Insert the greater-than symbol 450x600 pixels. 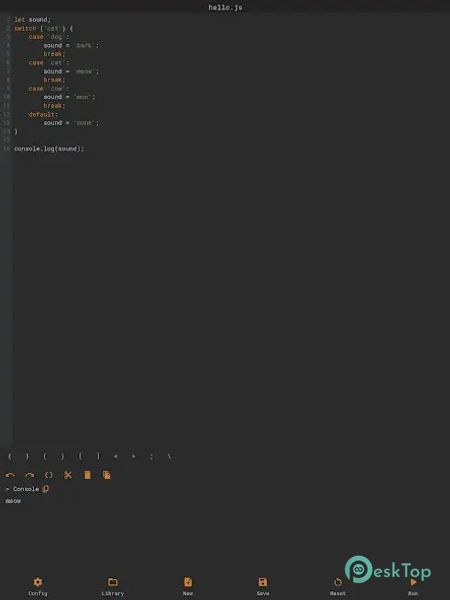133,456
